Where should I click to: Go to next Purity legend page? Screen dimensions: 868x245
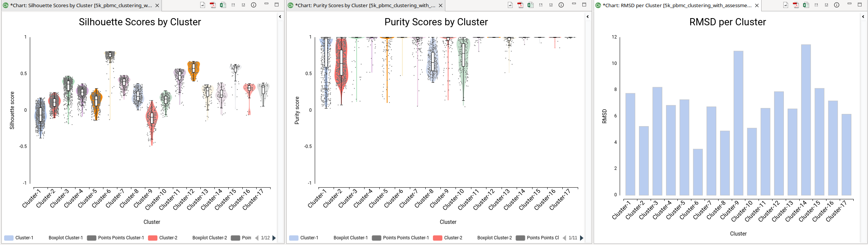tap(582, 238)
